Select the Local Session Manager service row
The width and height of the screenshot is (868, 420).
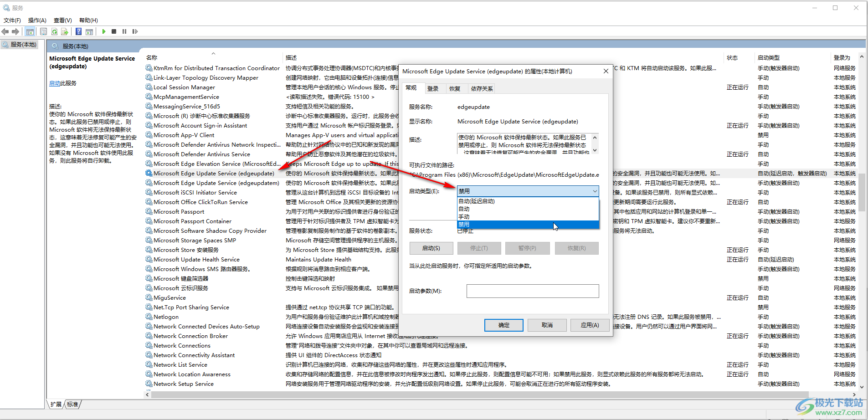click(184, 87)
